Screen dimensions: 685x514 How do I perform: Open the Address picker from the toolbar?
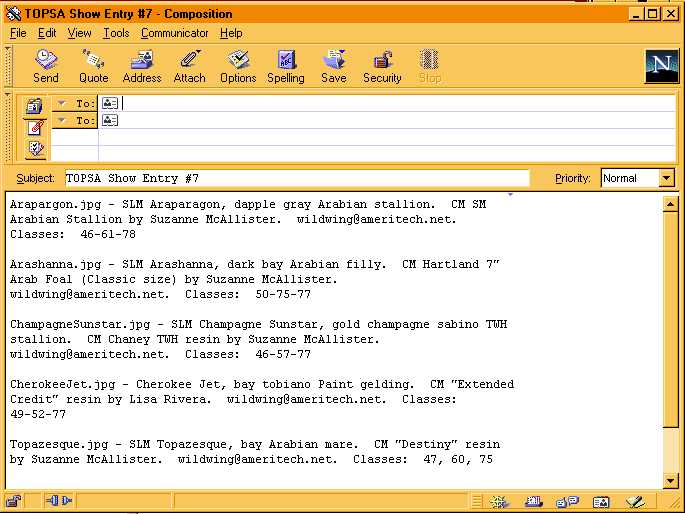(x=142, y=66)
